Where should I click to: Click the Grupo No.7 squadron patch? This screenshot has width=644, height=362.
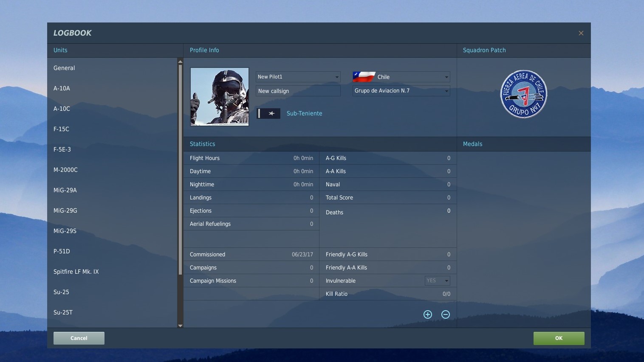523,94
